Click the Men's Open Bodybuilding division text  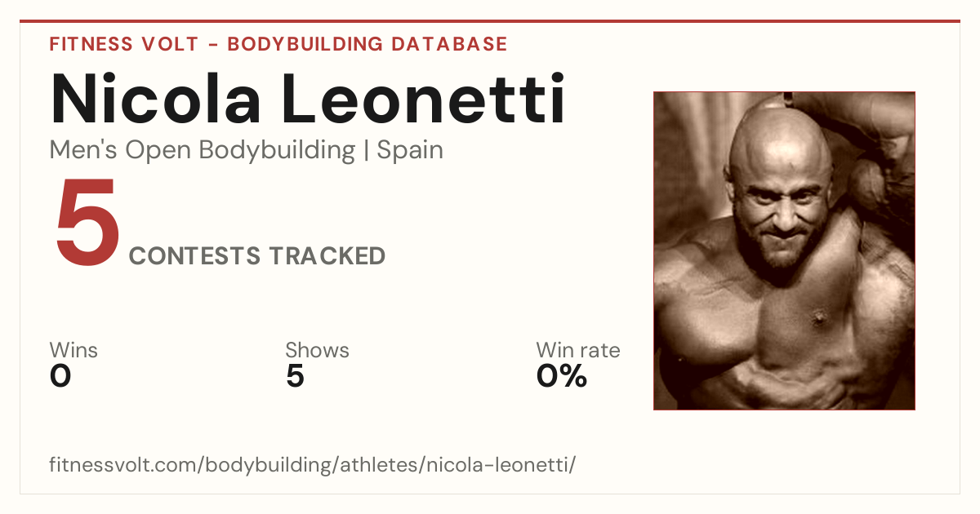(203, 151)
